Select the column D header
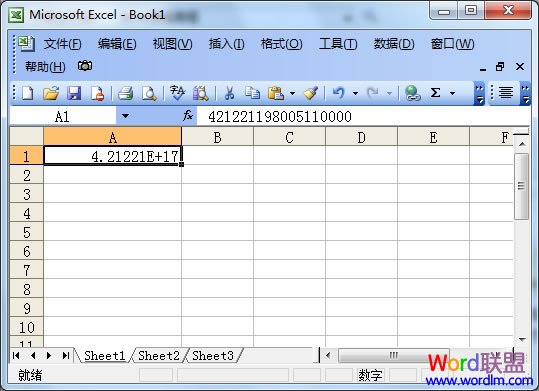 (x=361, y=137)
